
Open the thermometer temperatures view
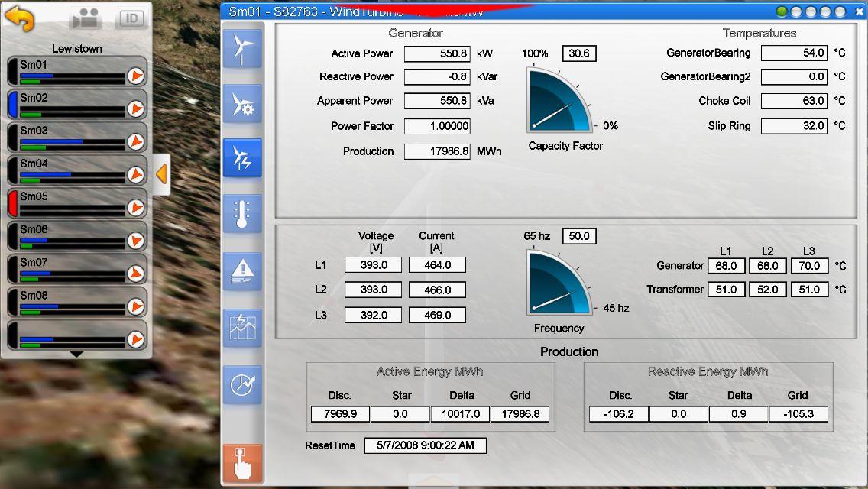(x=242, y=214)
